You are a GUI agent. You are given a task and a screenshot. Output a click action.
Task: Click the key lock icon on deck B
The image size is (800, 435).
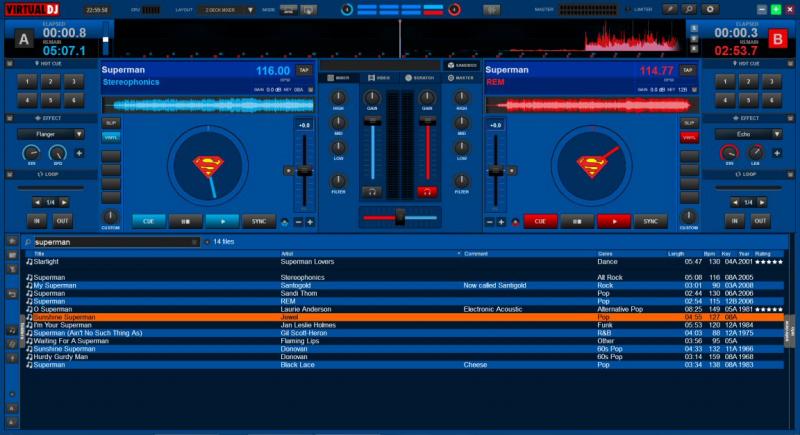point(515,222)
